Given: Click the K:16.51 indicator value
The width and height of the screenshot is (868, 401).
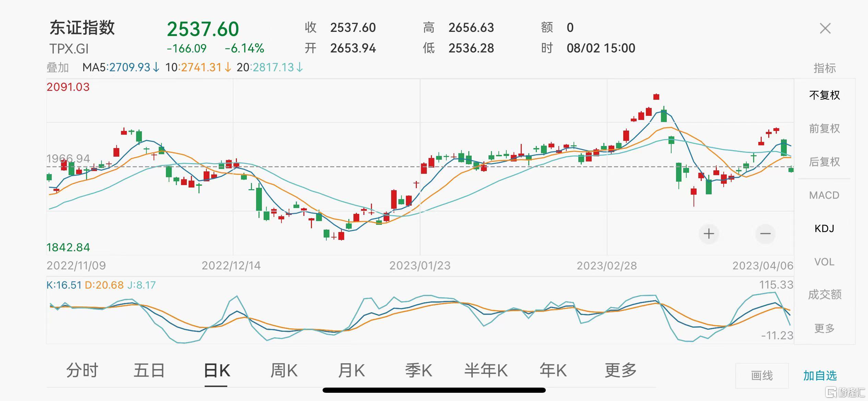Looking at the screenshot, I should pos(64,285).
